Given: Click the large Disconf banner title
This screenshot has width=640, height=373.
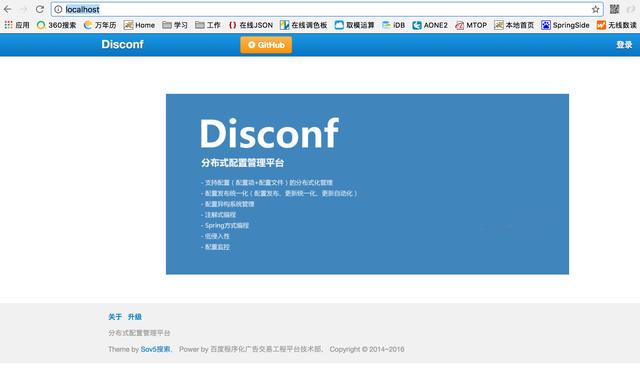Looking at the screenshot, I should pos(269,133).
